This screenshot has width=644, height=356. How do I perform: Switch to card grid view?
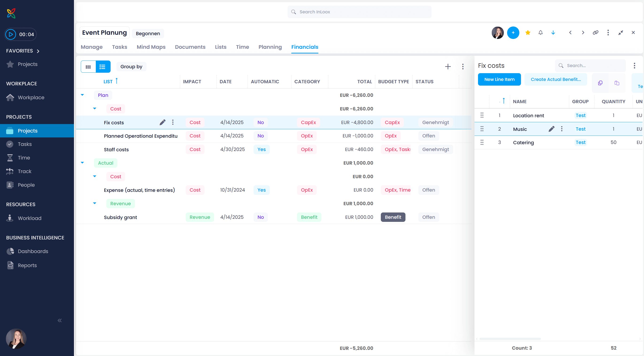88,67
